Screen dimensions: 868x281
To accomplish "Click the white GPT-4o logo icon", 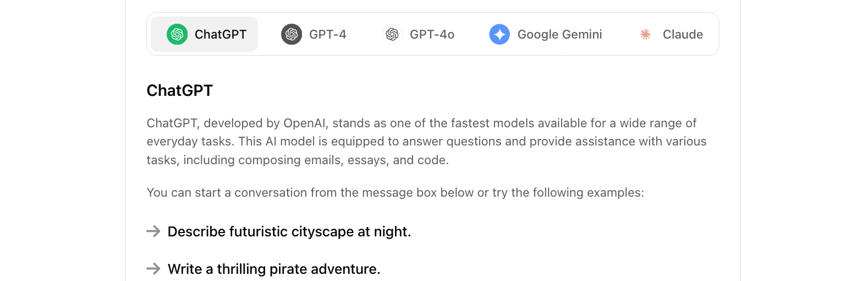I will click(x=392, y=34).
